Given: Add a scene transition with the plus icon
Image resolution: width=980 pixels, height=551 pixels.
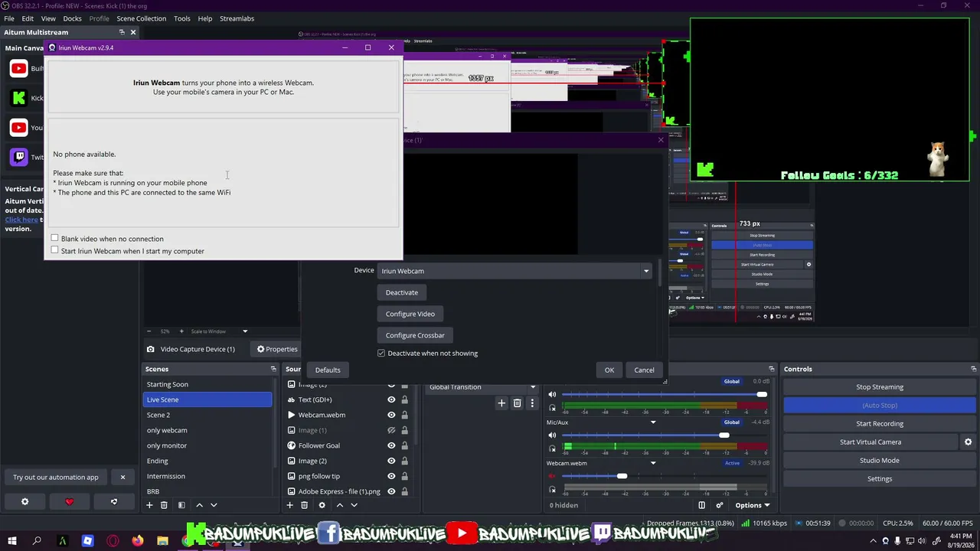Looking at the screenshot, I should tap(501, 403).
